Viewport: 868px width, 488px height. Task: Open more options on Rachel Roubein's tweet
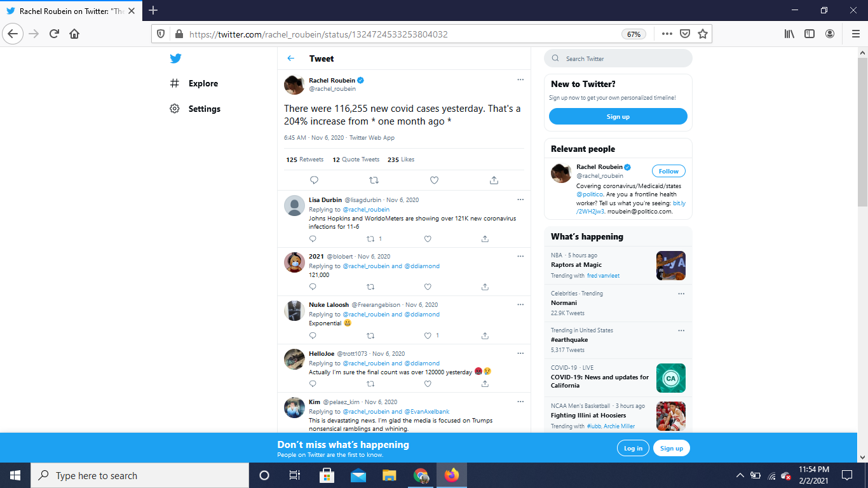pos(520,80)
